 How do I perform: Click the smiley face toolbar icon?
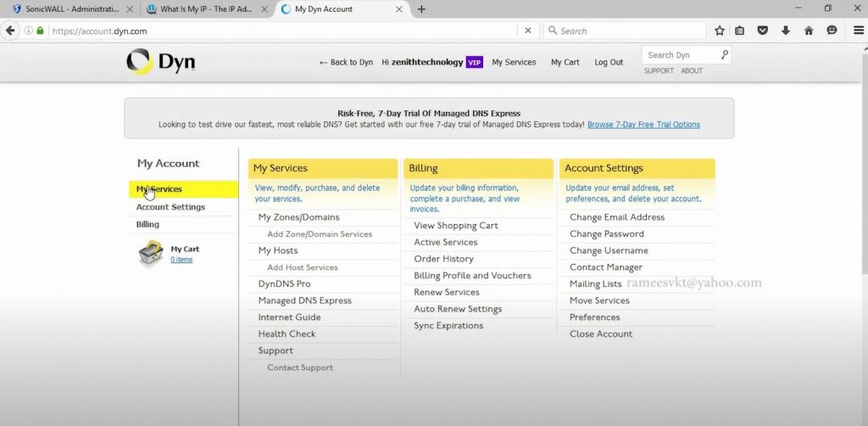tap(832, 31)
